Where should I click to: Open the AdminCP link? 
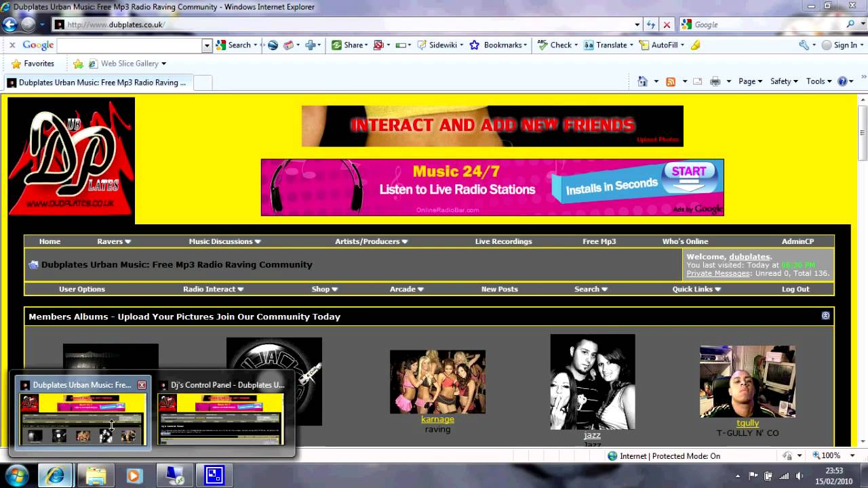[797, 241]
